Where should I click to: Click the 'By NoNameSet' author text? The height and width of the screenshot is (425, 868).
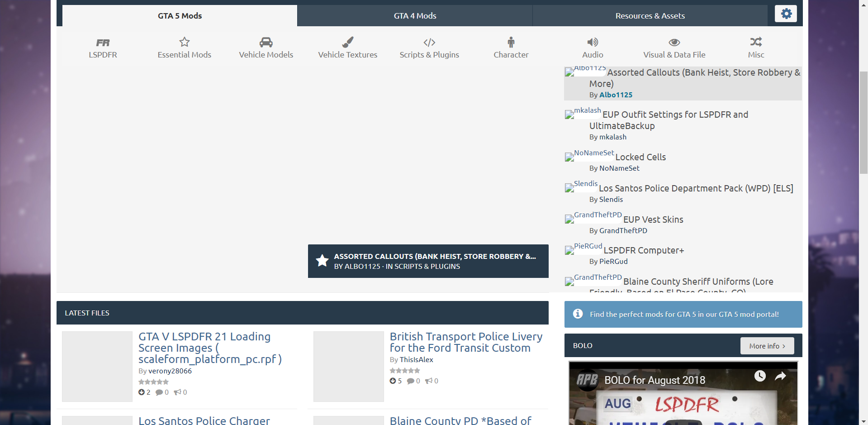coord(614,168)
